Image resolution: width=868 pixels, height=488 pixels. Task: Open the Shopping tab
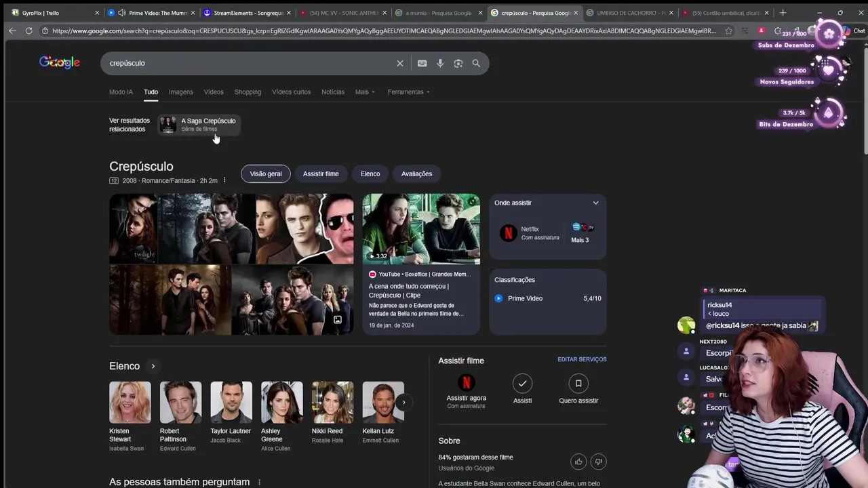(x=248, y=92)
